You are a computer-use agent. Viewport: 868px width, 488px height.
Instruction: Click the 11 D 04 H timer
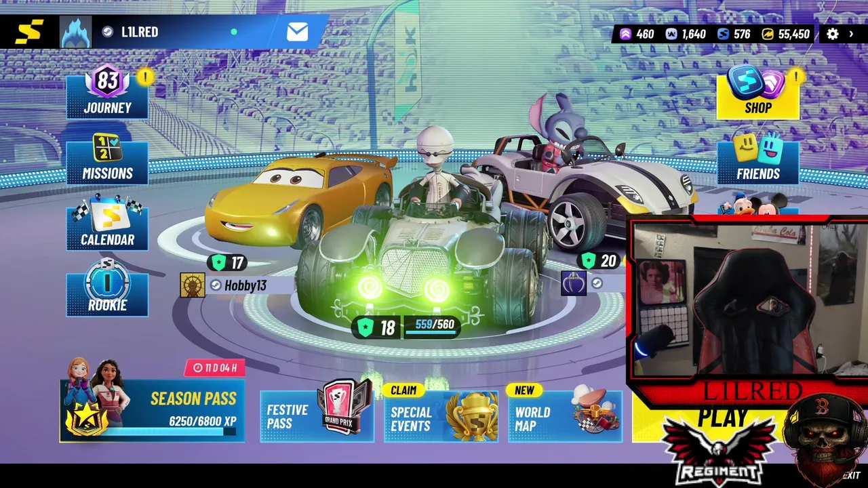click(215, 367)
